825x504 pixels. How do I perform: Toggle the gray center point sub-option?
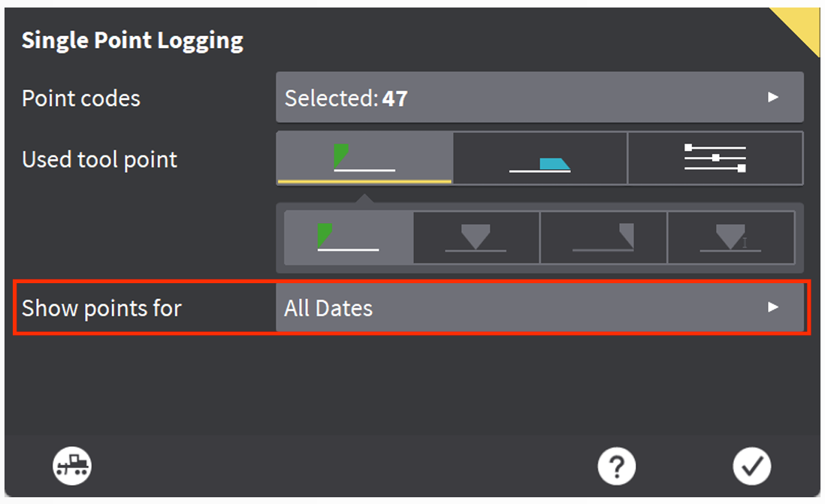tap(476, 237)
